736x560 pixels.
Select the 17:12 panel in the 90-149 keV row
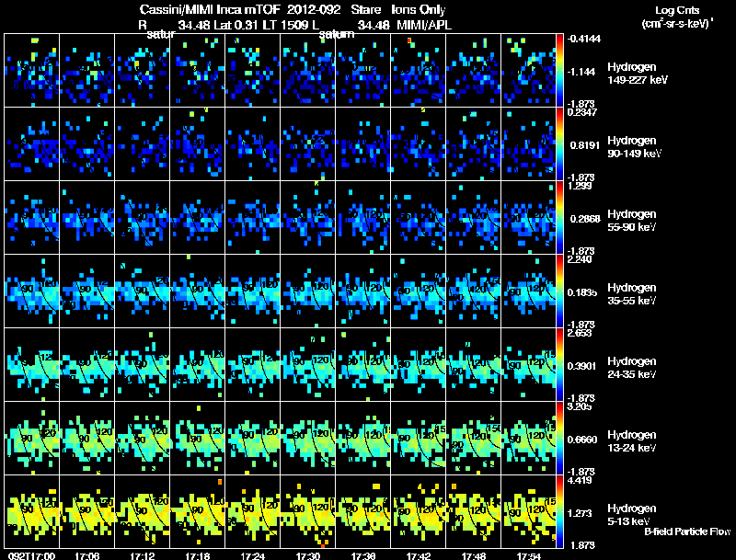tap(143, 144)
